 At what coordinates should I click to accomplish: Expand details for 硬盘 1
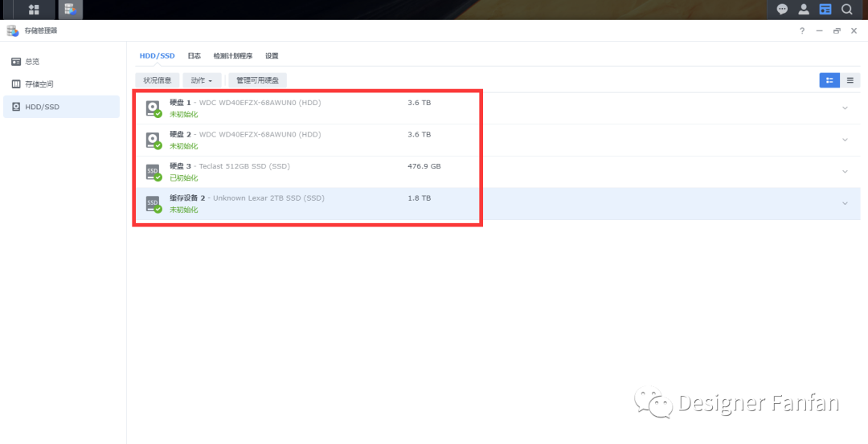[x=845, y=108]
